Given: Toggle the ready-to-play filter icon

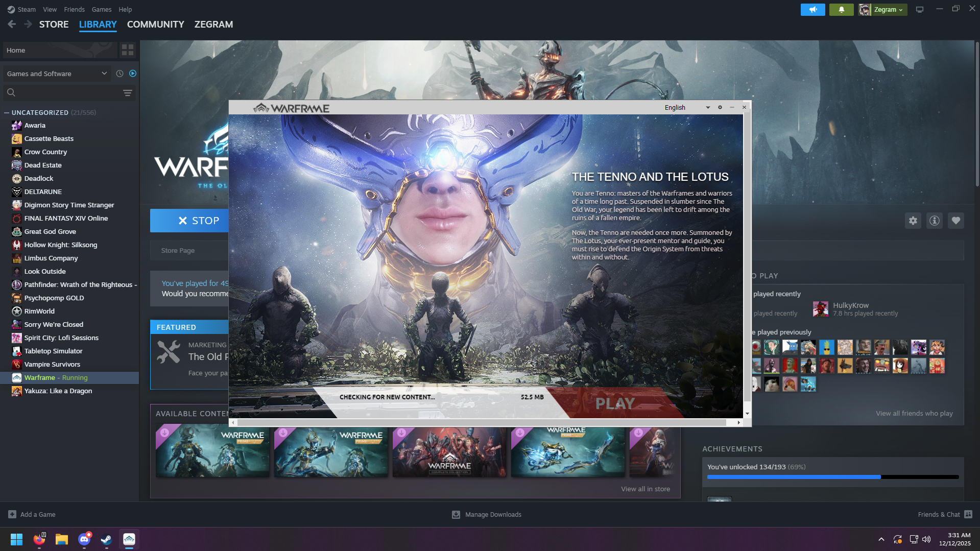Looking at the screenshot, I should click(133, 74).
